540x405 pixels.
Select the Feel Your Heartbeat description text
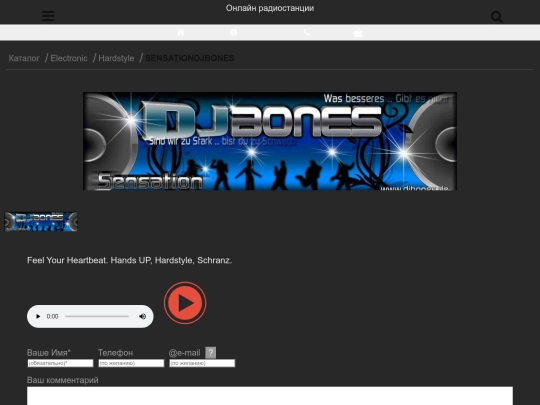129,260
